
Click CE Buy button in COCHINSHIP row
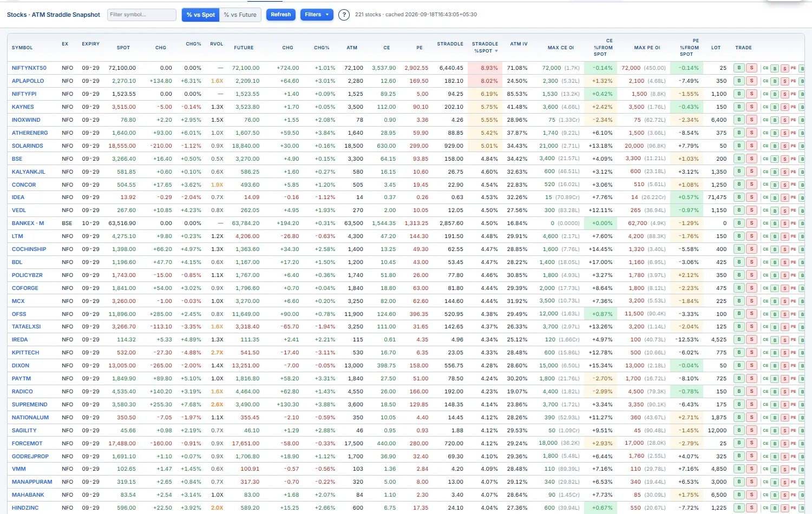coord(775,249)
